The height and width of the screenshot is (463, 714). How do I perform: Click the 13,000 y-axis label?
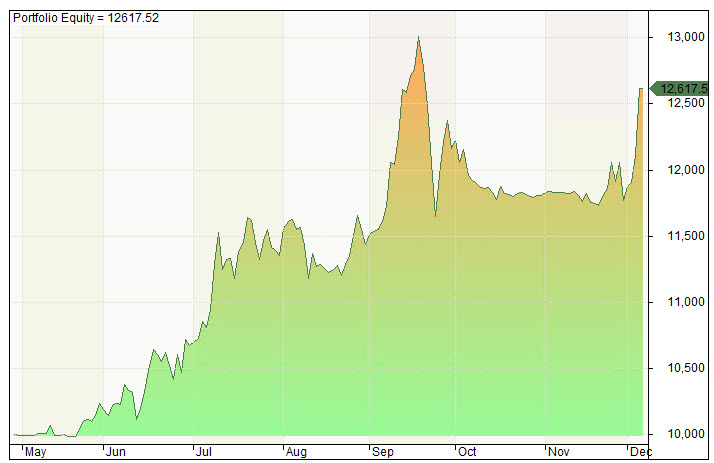tap(686, 37)
